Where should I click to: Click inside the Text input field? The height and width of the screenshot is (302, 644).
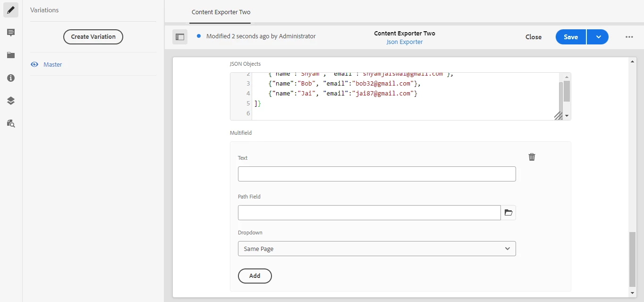(377, 174)
